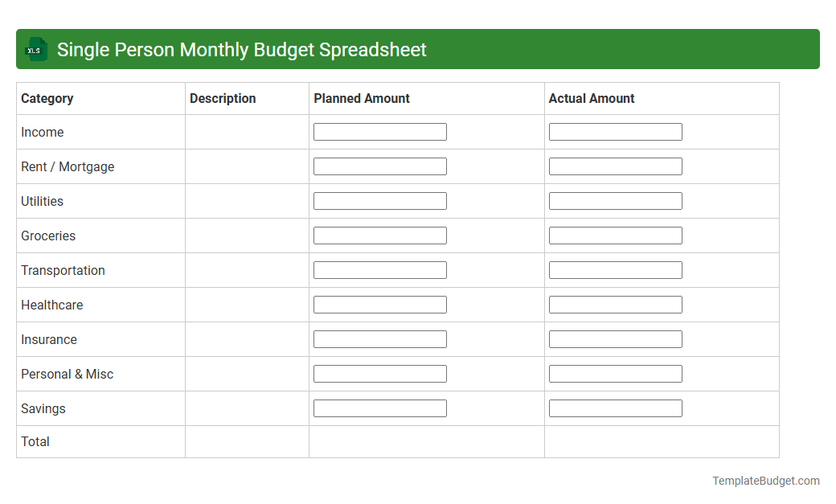Click the Healthcare actual amount field
The width and height of the screenshot is (836, 504).
click(x=615, y=304)
